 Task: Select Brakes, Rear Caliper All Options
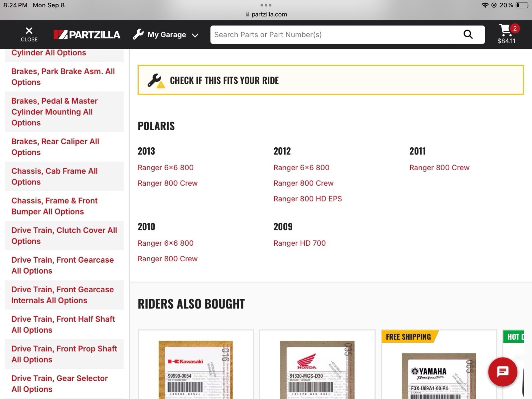point(65,147)
